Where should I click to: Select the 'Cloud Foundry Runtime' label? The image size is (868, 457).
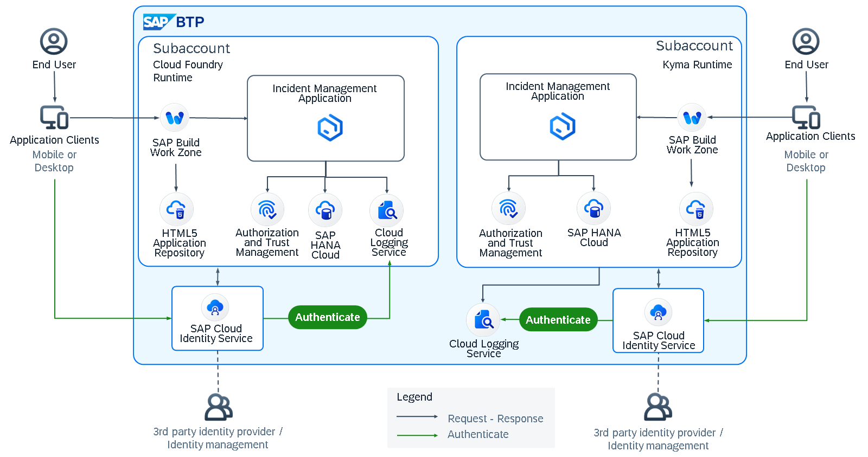click(188, 71)
